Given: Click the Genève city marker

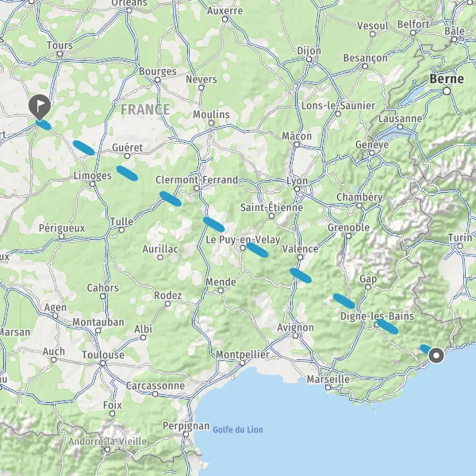Looking at the screenshot, I should tap(372, 153).
